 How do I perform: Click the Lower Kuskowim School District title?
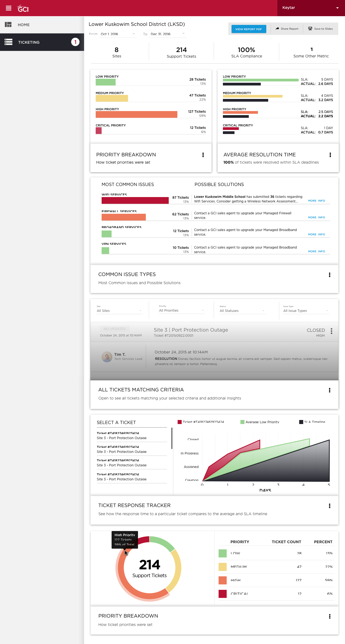point(137,24)
